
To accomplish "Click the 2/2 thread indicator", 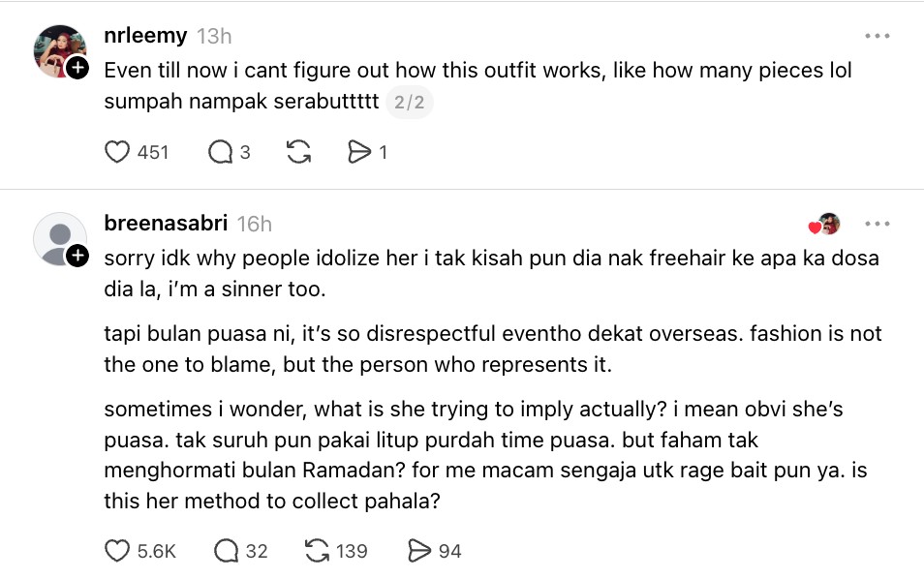I will point(409,102).
